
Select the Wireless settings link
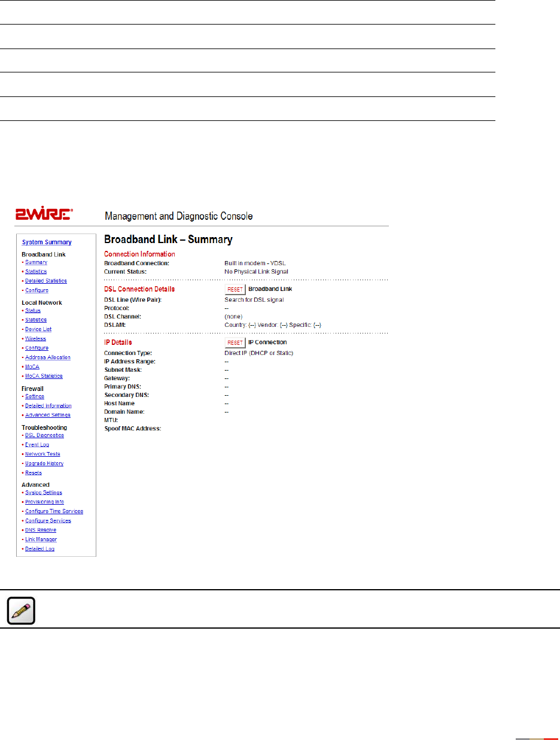pyautogui.click(x=35, y=339)
